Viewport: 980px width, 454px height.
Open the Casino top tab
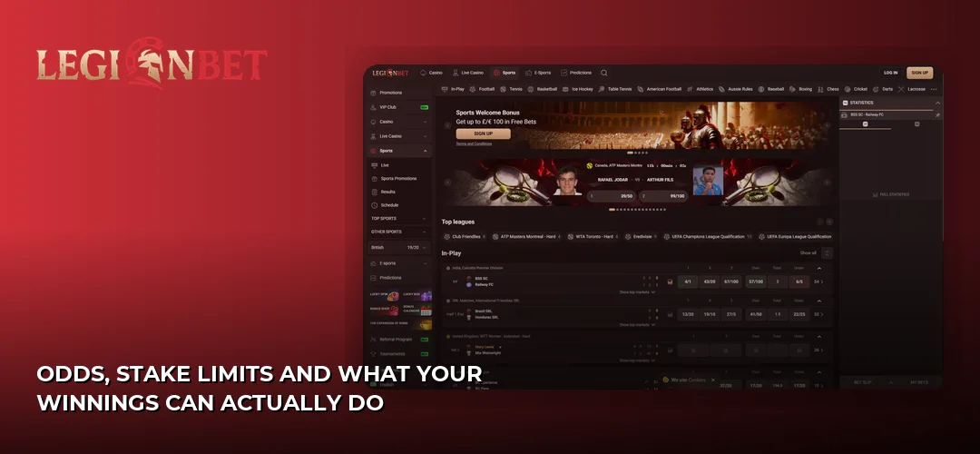431,73
